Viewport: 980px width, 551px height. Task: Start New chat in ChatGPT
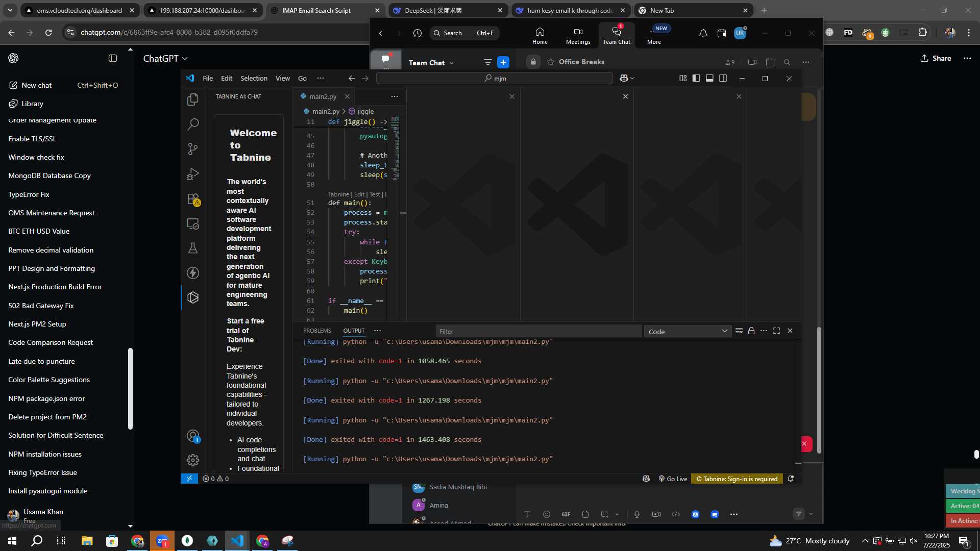pos(63,85)
